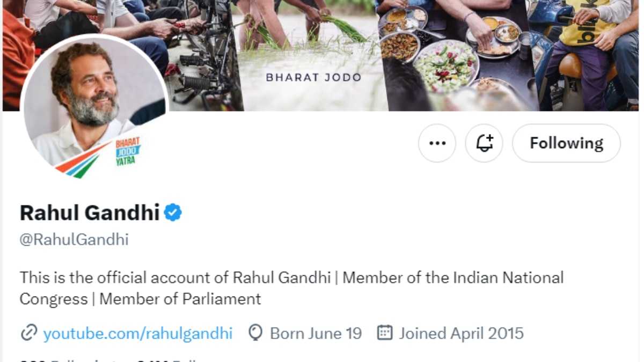This screenshot has width=644, height=362.
Task: Select the @RahulGandhi handle text
Action: tap(74, 240)
